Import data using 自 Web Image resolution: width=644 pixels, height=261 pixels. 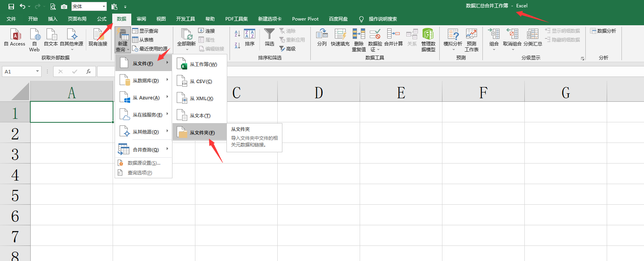pyautogui.click(x=35, y=40)
